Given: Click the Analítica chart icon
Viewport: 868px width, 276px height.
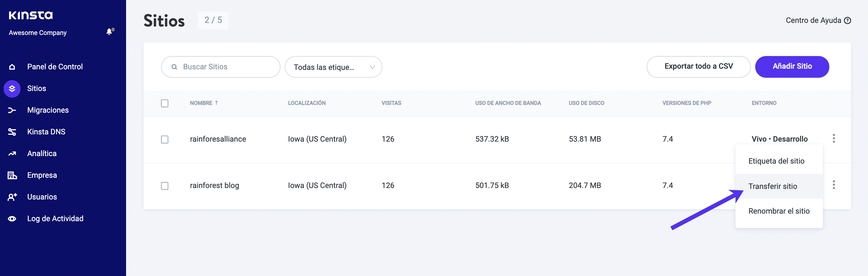Looking at the screenshot, I should (12, 153).
